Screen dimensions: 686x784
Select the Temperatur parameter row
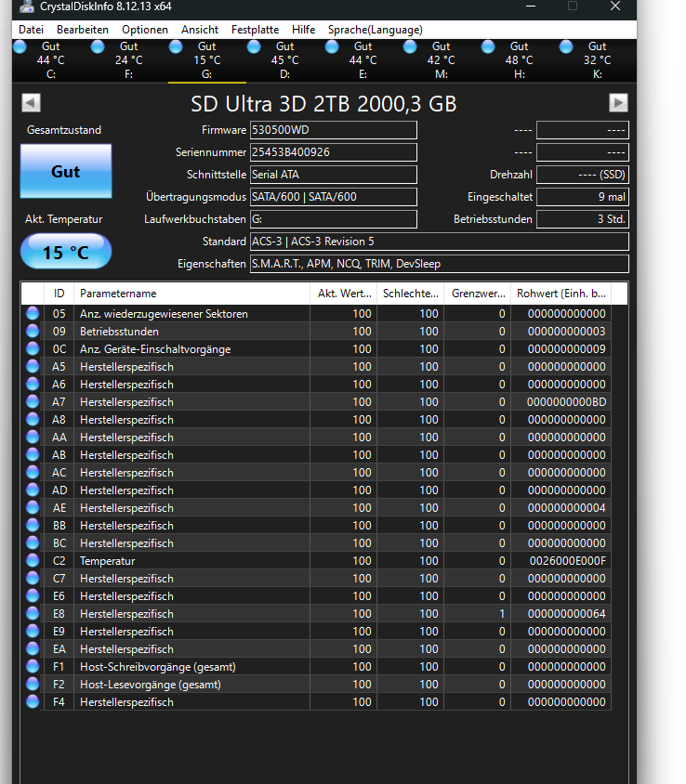pos(316,560)
